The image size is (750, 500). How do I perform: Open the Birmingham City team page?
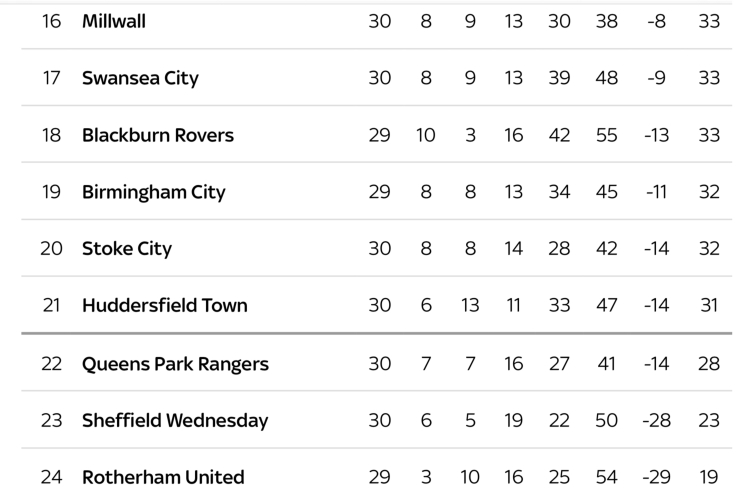coord(153,192)
